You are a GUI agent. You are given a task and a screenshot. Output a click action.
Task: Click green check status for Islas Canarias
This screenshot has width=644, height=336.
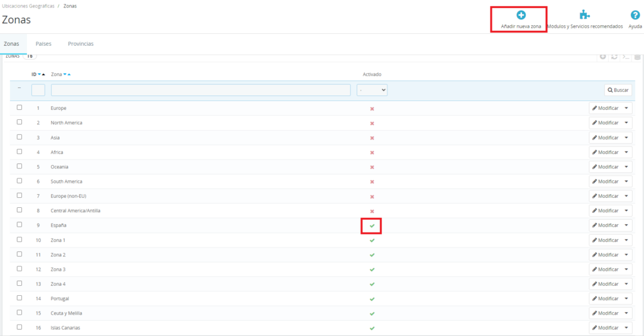372,328
